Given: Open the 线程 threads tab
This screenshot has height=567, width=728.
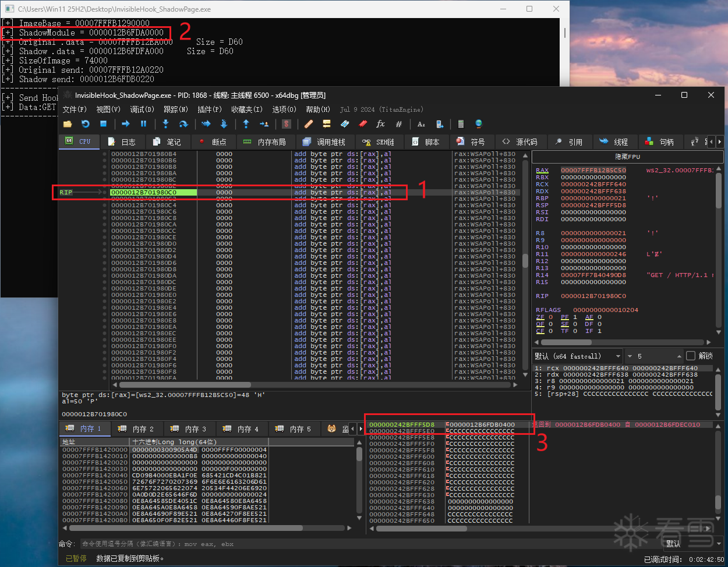Looking at the screenshot, I should point(614,141).
